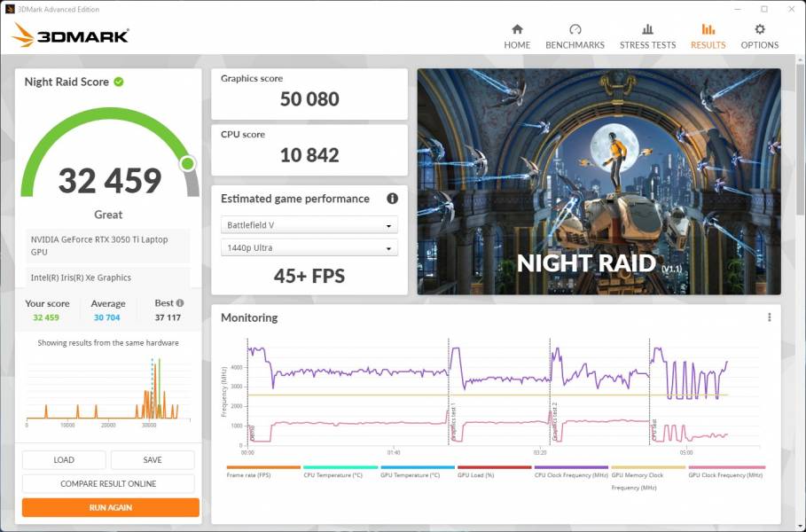806x532 pixels.
Task: Click the Graphics test 1 marker line
Action: coord(449,392)
